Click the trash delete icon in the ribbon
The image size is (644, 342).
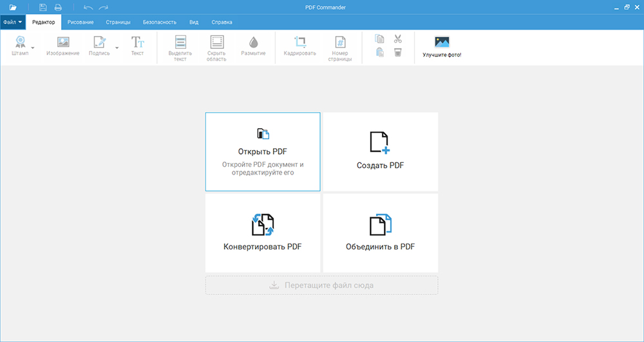pyautogui.click(x=397, y=53)
